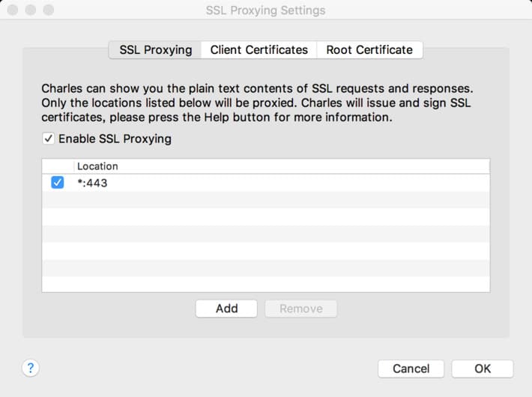Image resolution: width=532 pixels, height=397 pixels.
Task: Switch to the SSL Proxying tab
Action: click(155, 50)
